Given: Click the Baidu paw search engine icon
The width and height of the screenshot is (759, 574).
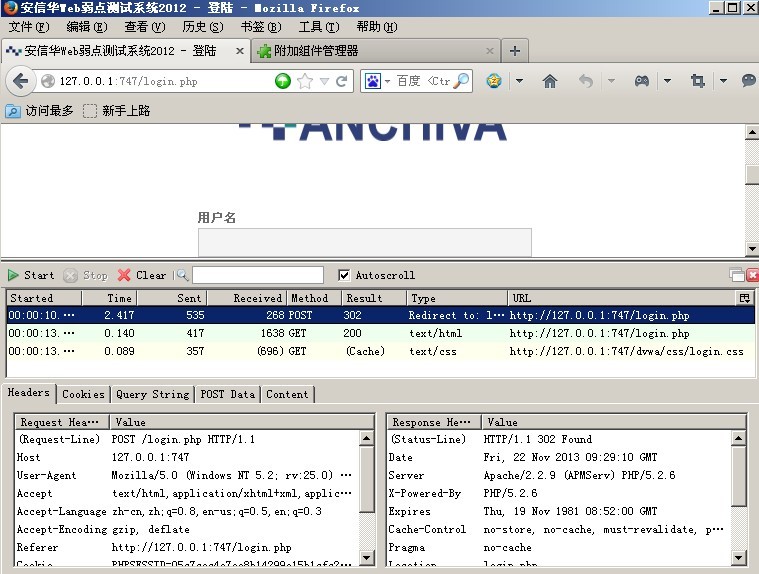Looking at the screenshot, I should (373, 81).
